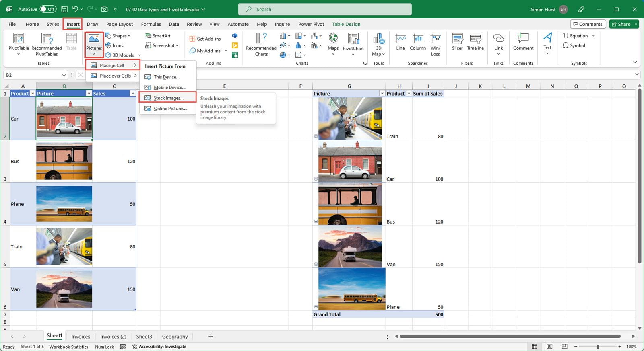Open pivot Picture field filter dropdown
Viewport: 644px width, 351px height.
coord(382,94)
